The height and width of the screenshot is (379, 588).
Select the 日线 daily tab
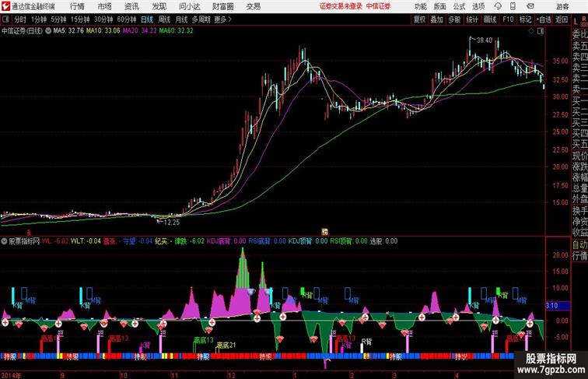[x=147, y=19]
